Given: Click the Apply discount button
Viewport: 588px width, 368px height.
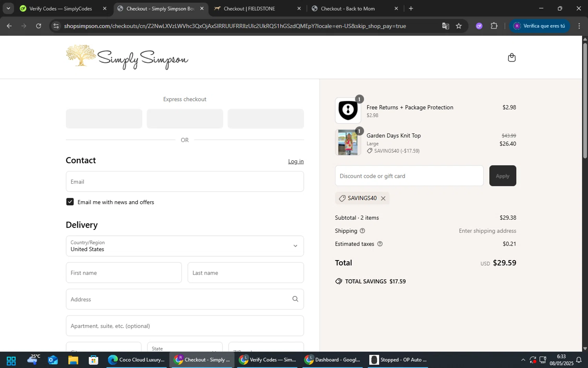Looking at the screenshot, I should (x=503, y=176).
